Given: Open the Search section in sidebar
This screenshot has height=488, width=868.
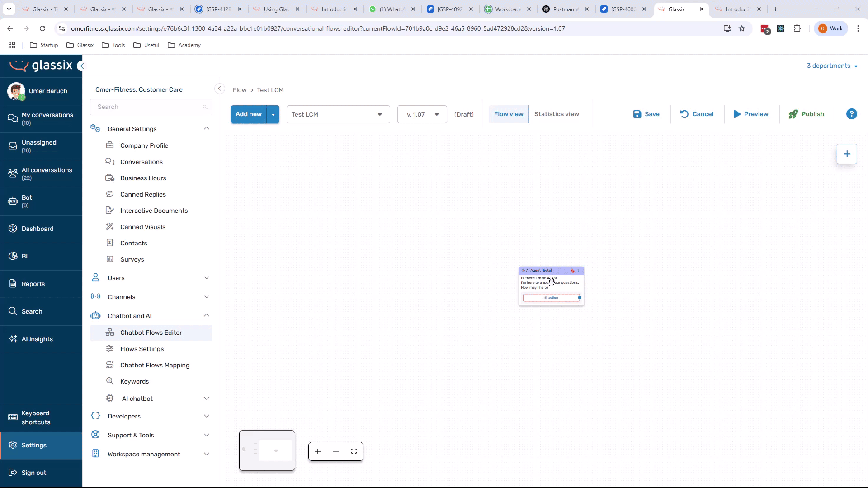Looking at the screenshot, I should pyautogui.click(x=41, y=311).
